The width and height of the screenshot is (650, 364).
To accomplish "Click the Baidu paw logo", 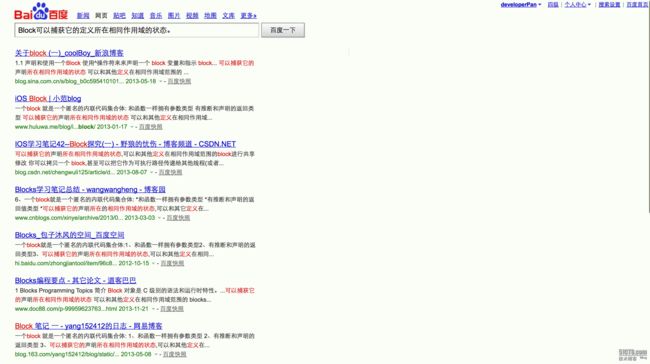I will pyautogui.click(x=41, y=12).
